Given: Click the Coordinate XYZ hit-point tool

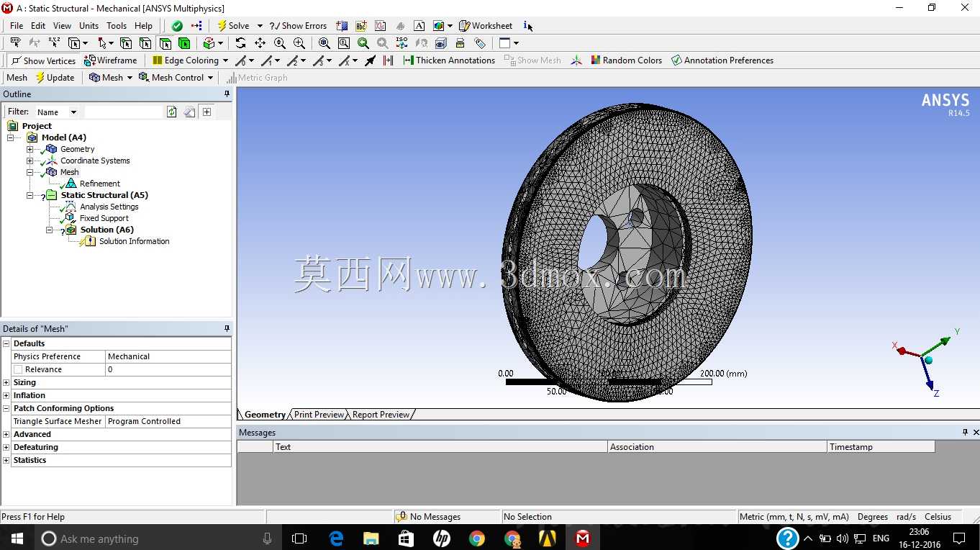Looking at the screenshot, I should pyautogui.click(x=54, y=43).
